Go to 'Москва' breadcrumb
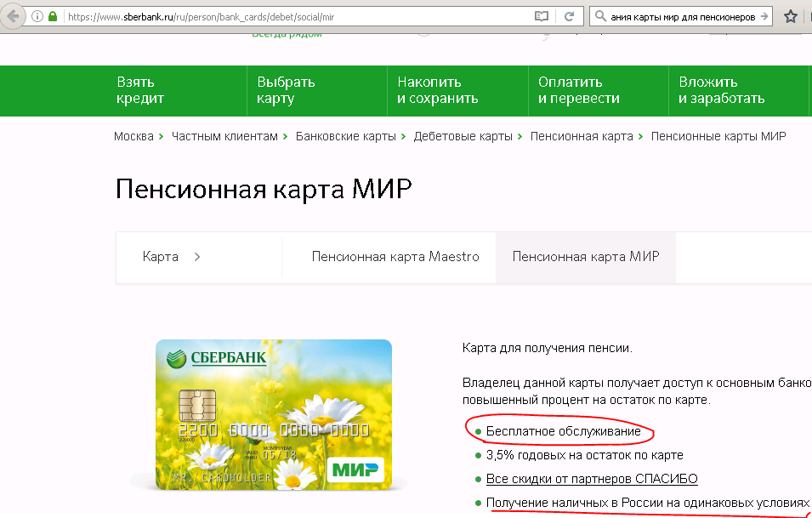This screenshot has width=812, height=518. click(x=133, y=136)
